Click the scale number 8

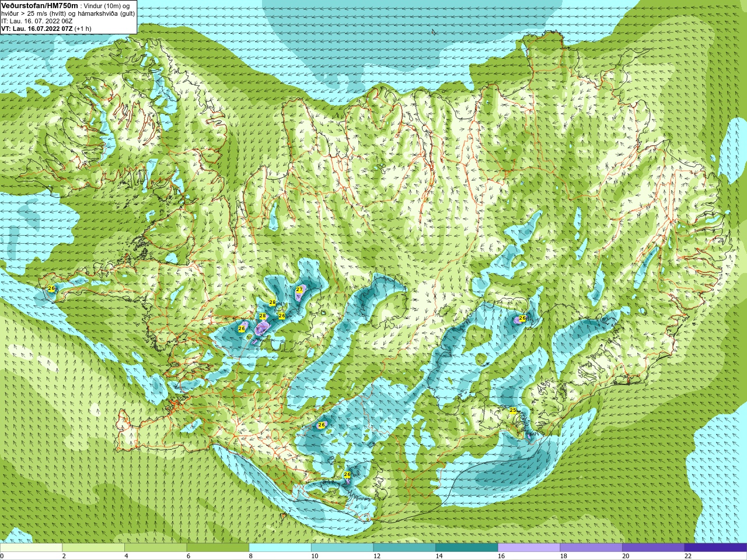click(x=251, y=556)
